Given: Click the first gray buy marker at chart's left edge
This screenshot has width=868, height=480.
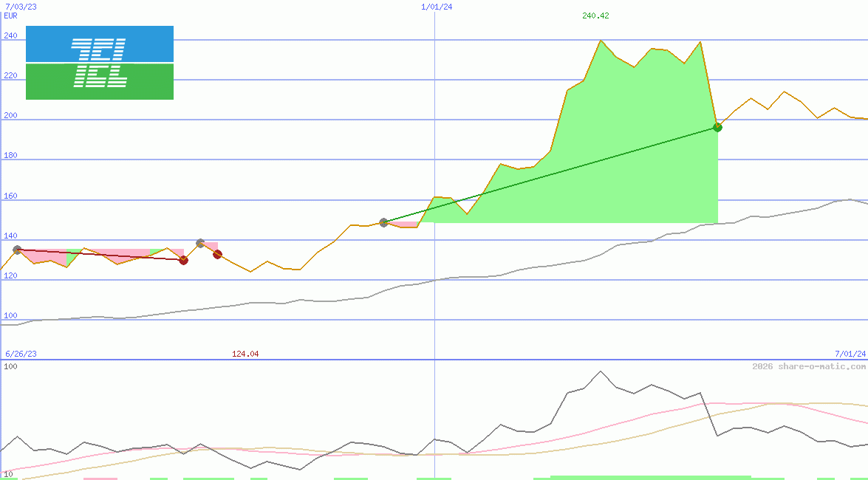Looking at the screenshot, I should (x=17, y=250).
